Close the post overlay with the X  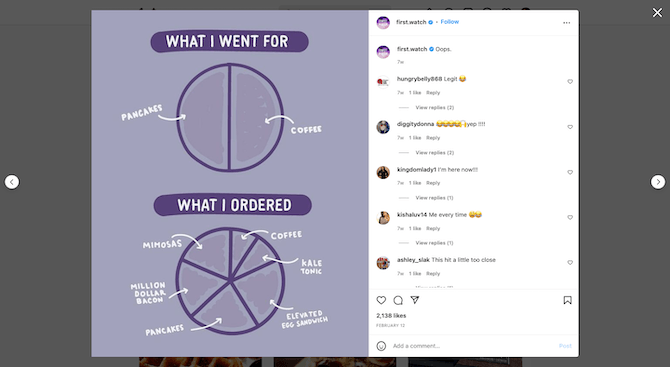point(657,13)
